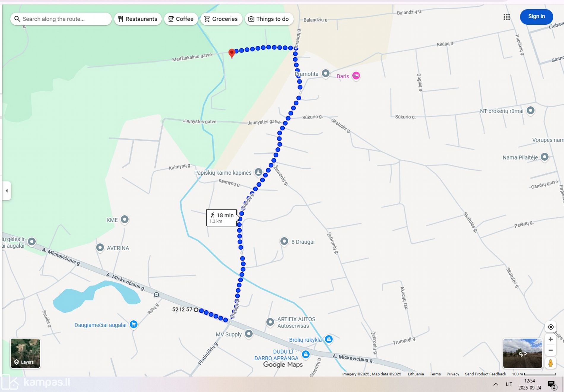The width and height of the screenshot is (564, 392).
Task: Select the Coffee category chip
Action: coord(181,19)
